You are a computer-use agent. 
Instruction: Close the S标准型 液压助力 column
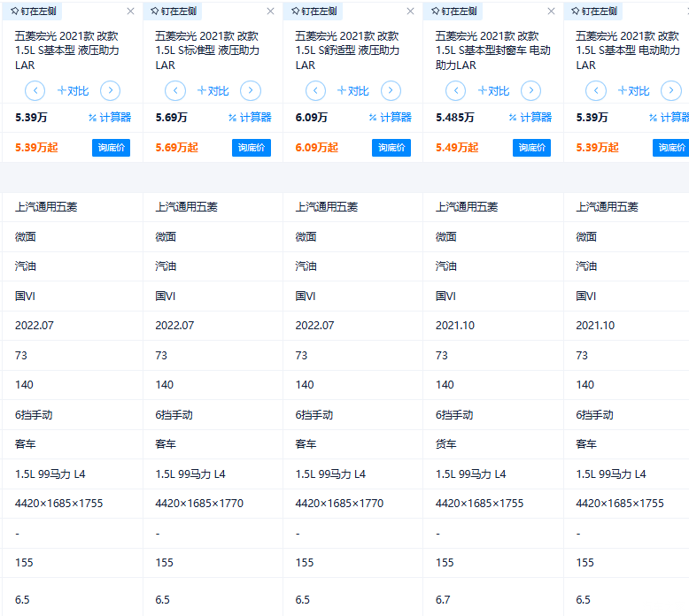point(271,12)
